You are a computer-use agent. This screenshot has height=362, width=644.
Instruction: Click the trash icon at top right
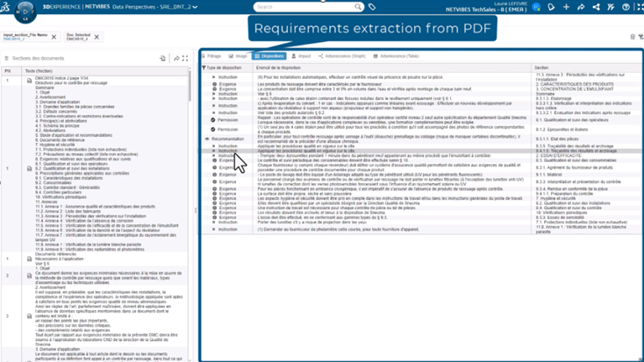[633, 37]
